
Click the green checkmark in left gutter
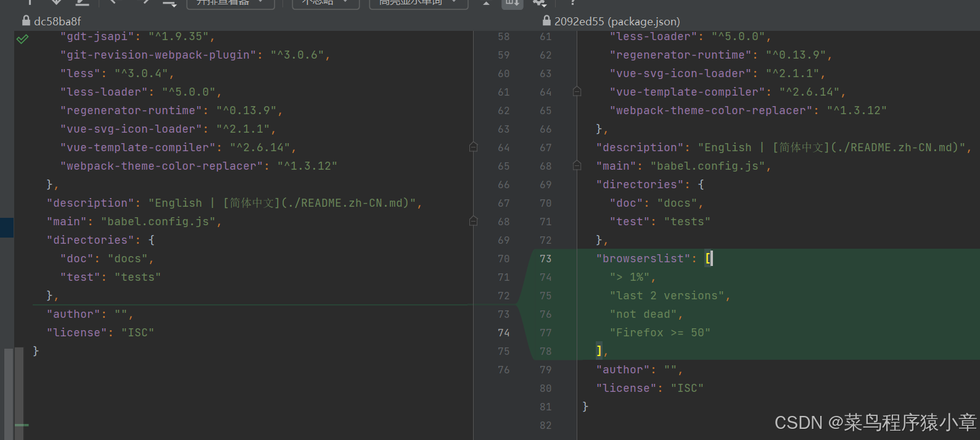tap(22, 39)
